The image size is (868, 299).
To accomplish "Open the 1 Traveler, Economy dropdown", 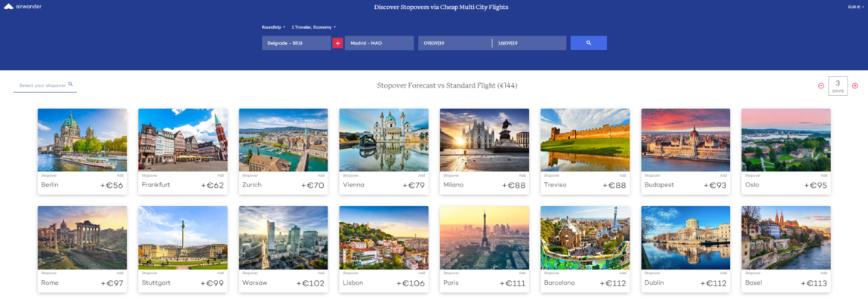I will coord(313,26).
